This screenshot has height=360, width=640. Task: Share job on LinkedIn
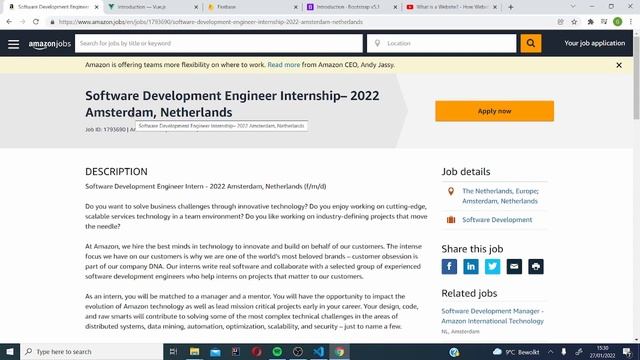pos(471,267)
